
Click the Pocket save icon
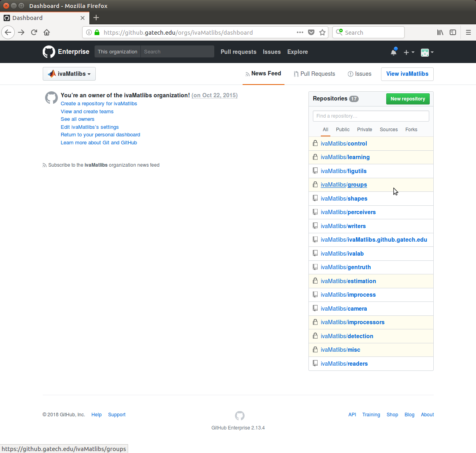(x=311, y=33)
